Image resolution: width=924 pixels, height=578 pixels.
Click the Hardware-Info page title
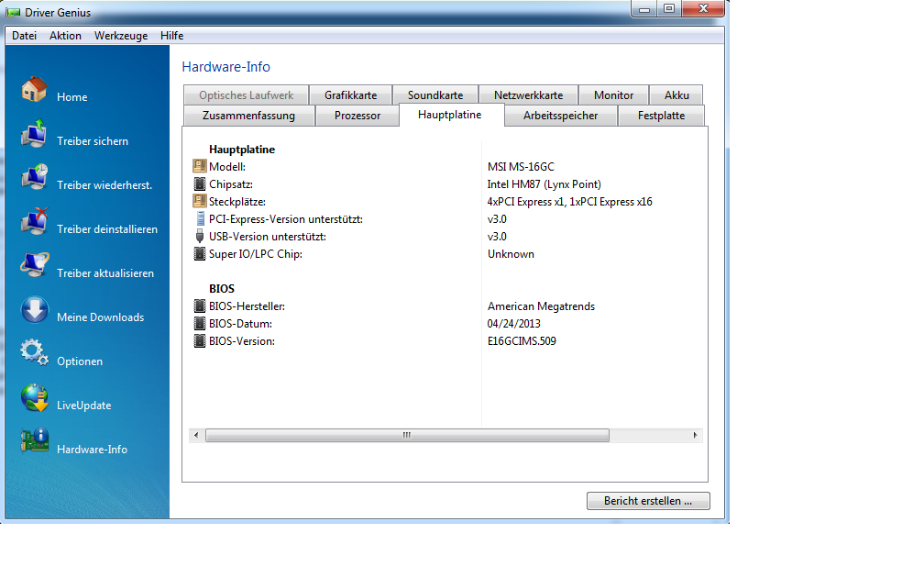click(225, 67)
